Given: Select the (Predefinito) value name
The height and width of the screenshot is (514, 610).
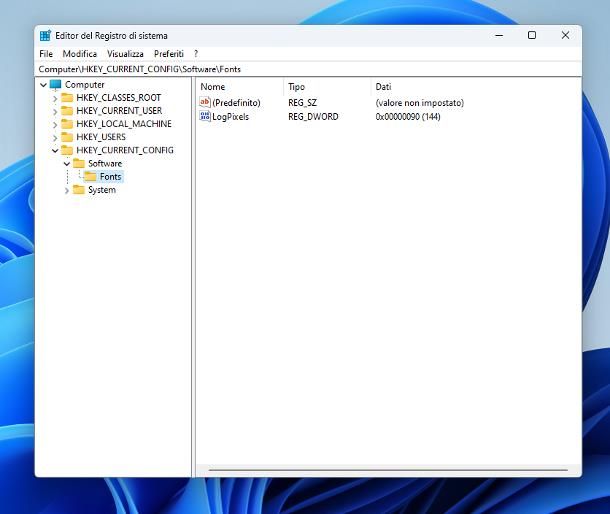Looking at the screenshot, I should tap(236, 103).
